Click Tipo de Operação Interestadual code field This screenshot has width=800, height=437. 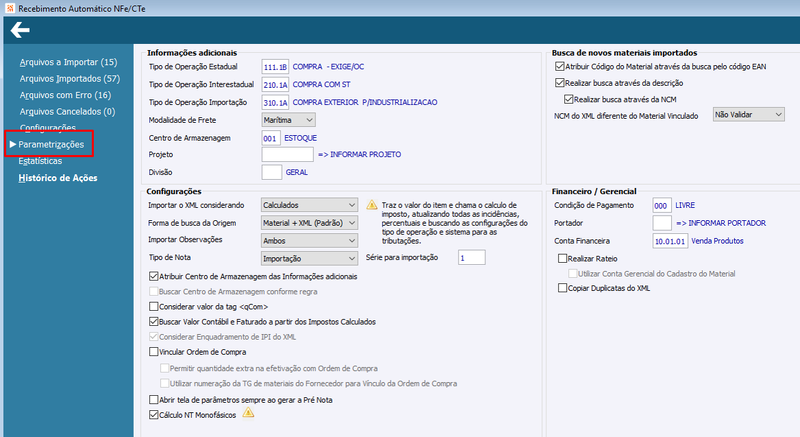click(275, 85)
